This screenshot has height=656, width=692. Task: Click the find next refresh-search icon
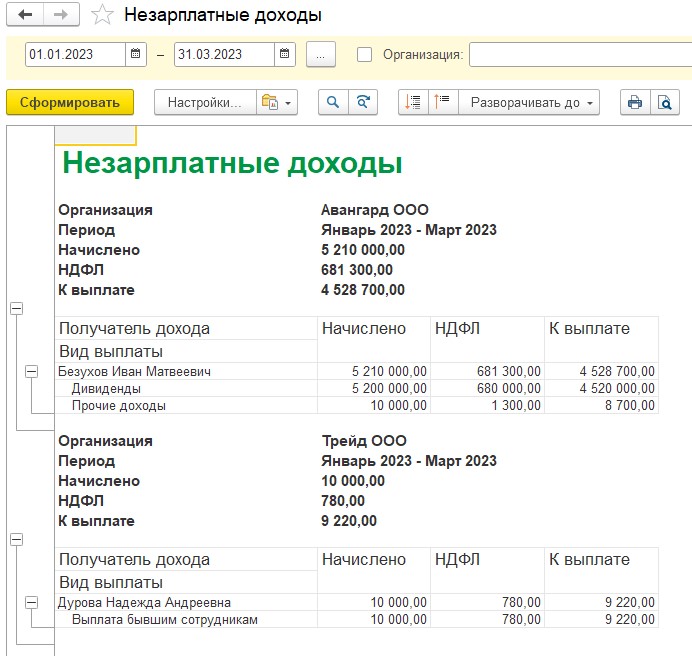[363, 102]
